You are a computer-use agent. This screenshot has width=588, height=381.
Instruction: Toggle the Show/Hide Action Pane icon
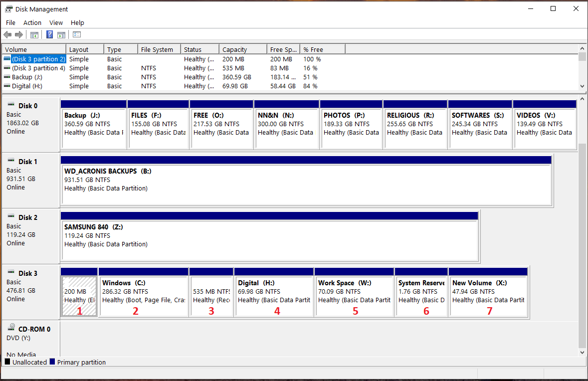tap(61, 35)
